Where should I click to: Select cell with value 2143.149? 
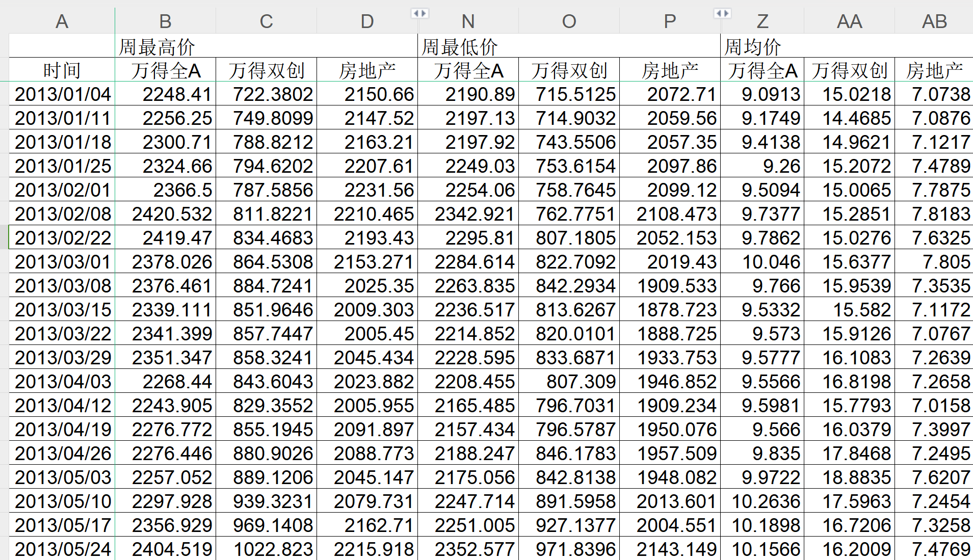point(670,548)
